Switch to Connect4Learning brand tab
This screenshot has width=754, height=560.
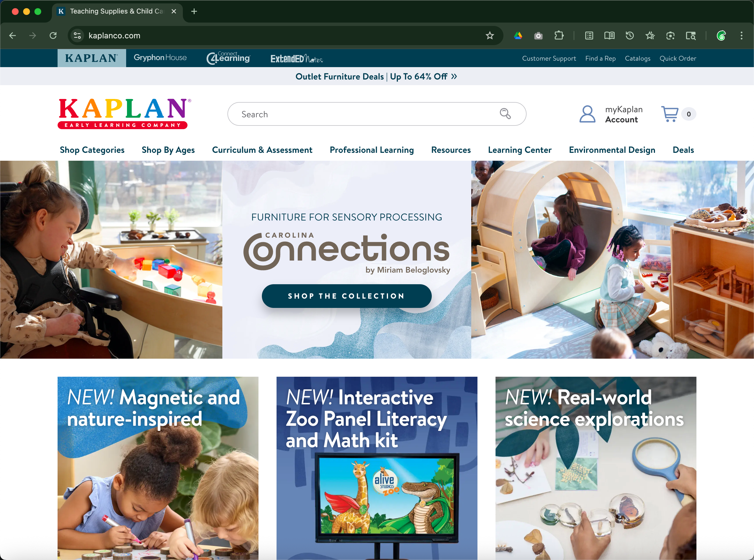coord(228,58)
